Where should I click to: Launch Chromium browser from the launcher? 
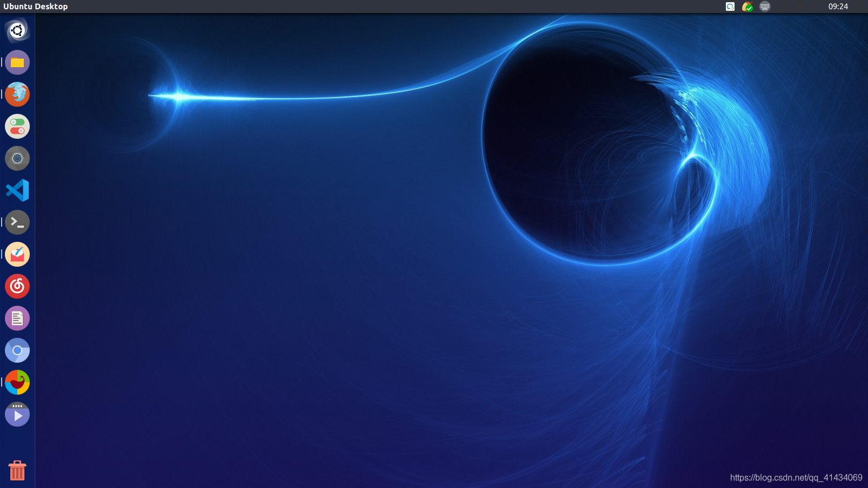(17, 350)
